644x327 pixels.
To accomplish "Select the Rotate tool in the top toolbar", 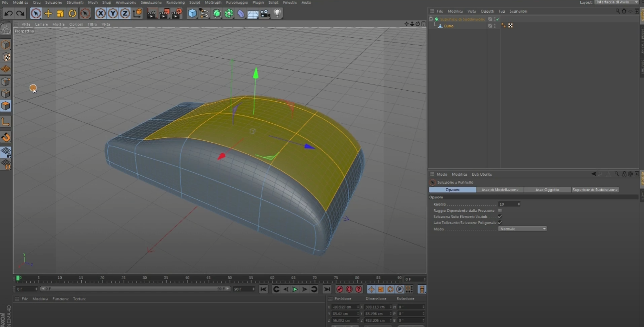I will tap(72, 14).
